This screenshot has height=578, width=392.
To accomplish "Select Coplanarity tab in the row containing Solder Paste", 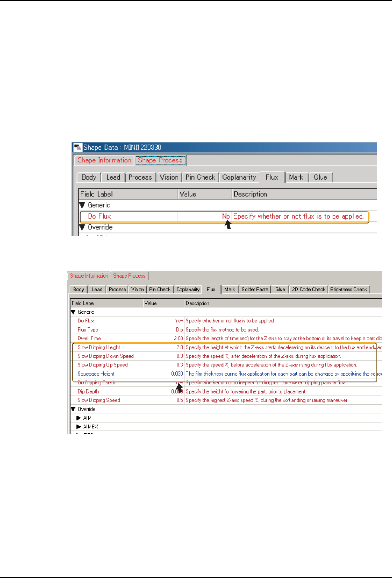I will 188,290.
